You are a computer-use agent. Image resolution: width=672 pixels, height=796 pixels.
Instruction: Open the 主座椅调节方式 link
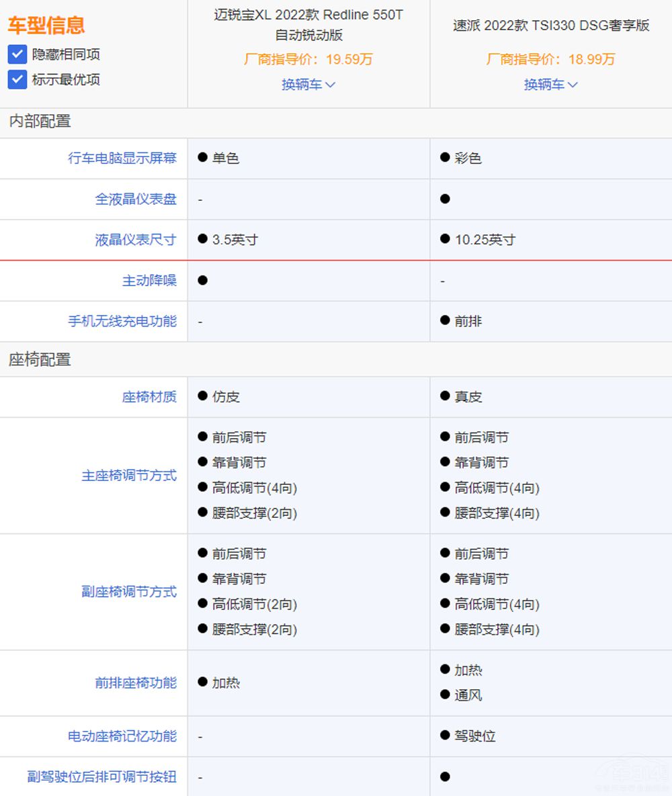coord(129,476)
